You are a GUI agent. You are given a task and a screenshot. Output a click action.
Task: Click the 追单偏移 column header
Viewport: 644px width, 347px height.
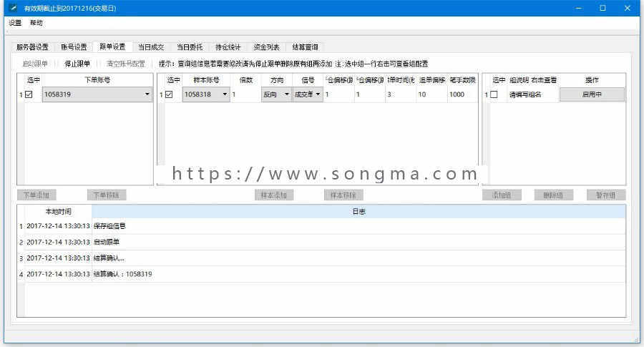[x=431, y=80]
